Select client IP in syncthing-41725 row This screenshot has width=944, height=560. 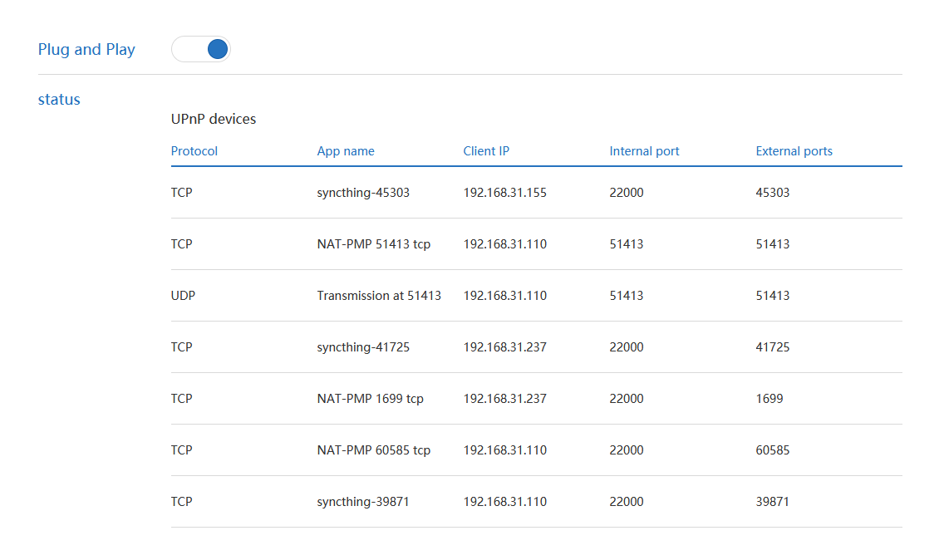[504, 347]
